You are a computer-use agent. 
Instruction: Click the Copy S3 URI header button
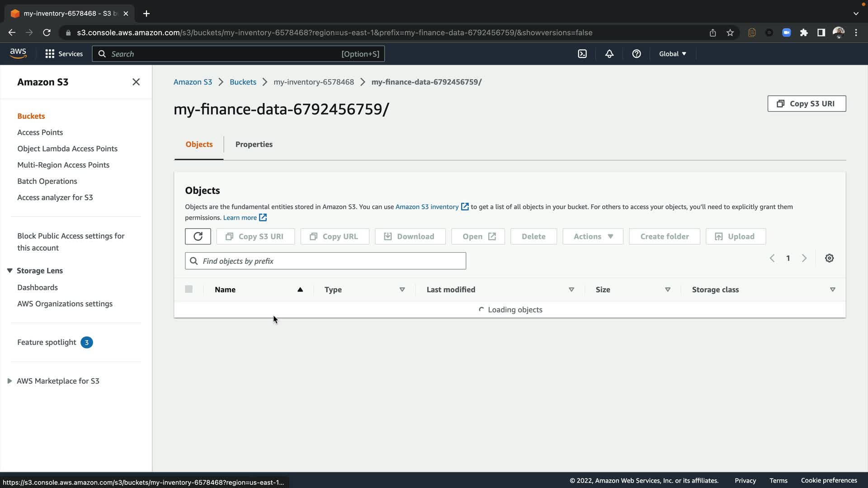[807, 103]
